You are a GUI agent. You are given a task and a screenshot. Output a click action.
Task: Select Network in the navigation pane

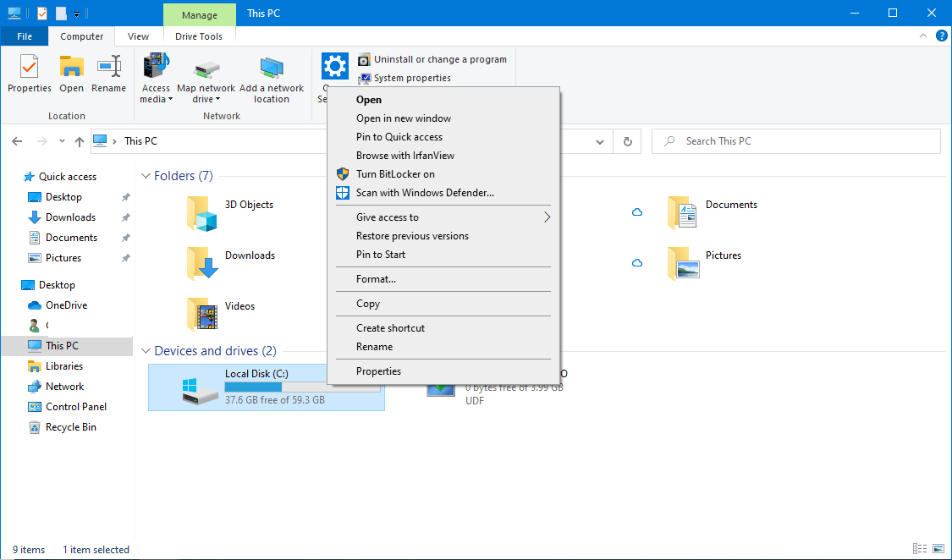(64, 387)
